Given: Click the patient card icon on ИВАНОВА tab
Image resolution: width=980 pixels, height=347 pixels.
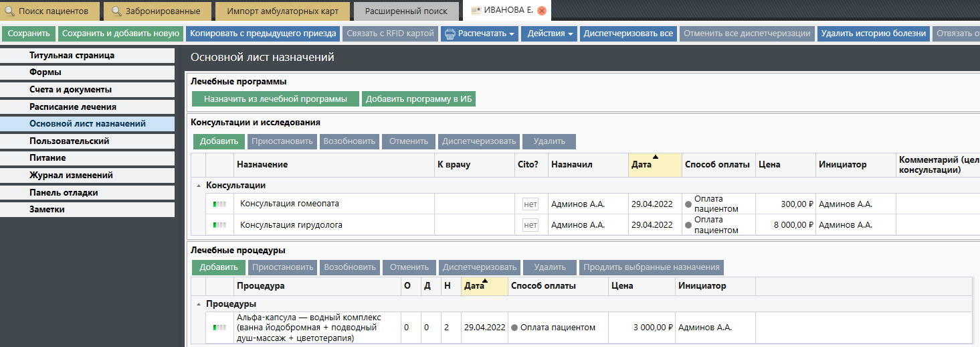Looking at the screenshot, I should point(476,11).
